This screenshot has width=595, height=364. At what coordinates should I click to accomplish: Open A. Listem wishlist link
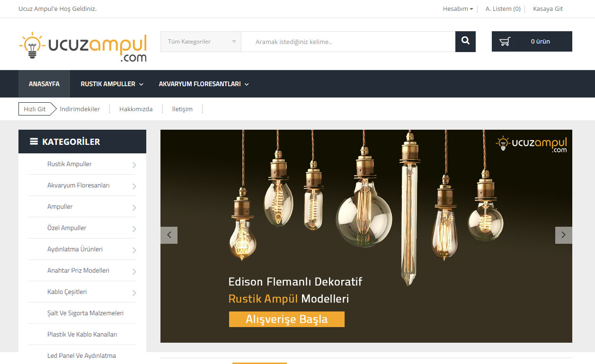(503, 9)
